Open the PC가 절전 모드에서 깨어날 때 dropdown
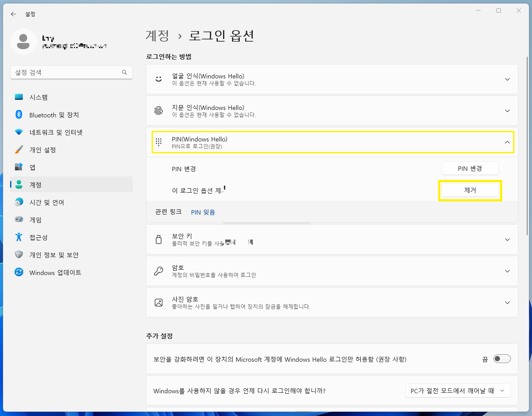532x416 pixels. click(458, 390)
